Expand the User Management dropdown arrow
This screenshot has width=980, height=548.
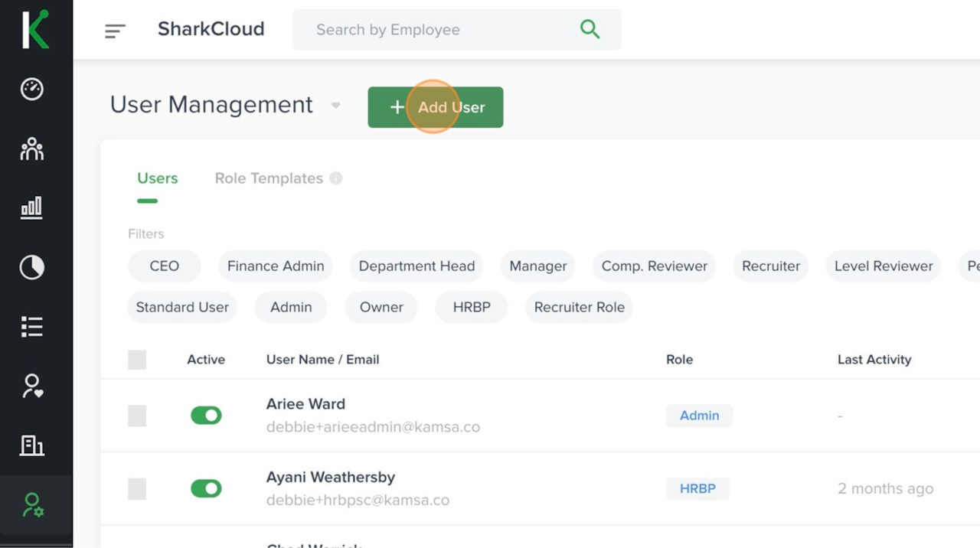[x=335, y=106]
